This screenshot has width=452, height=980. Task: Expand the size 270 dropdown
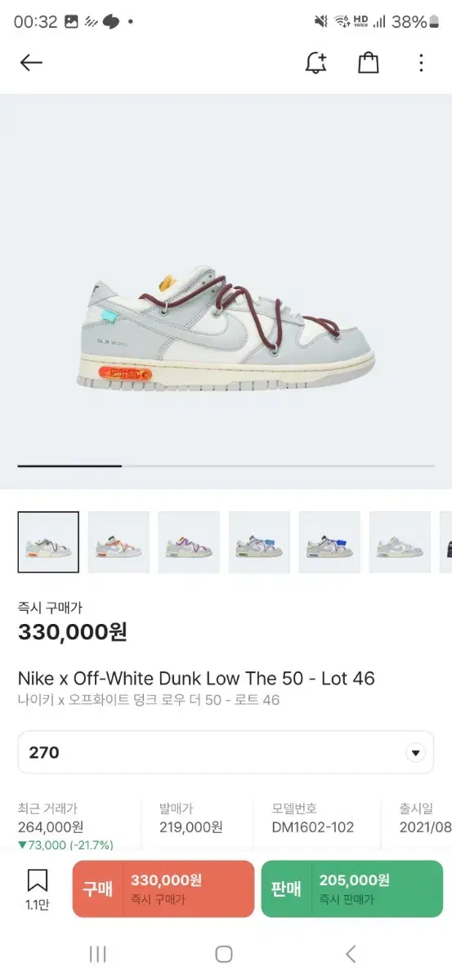(x=226, y=752)
